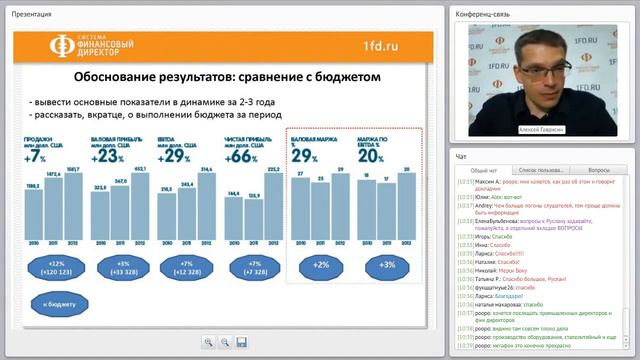Image resolution: width=640 pixels, height=360 pixels.
Task: Click the bullet line about 2-3 года
Action: 152,102
